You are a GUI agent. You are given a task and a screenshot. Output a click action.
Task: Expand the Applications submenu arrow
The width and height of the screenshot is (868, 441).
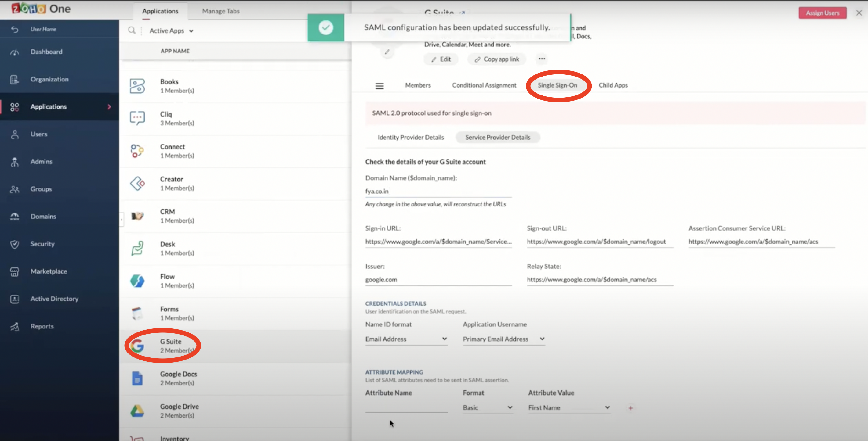[x=109, y=107]
